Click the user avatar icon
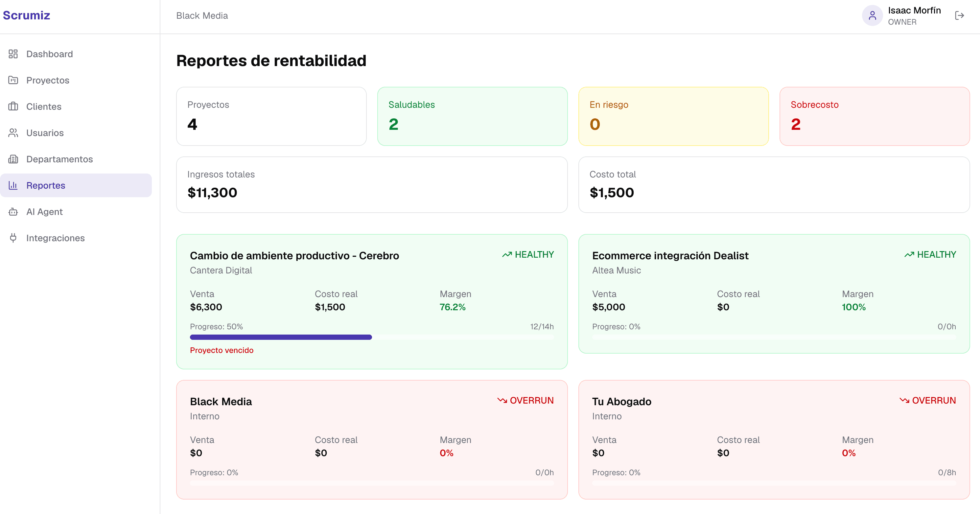980x514 pixels. click(x=872, y=15)
